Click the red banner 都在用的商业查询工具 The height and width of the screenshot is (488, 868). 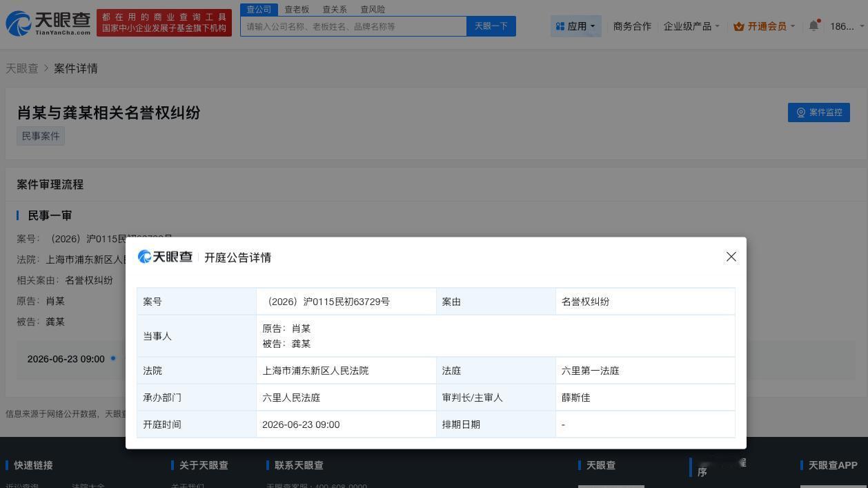(164, 22)
